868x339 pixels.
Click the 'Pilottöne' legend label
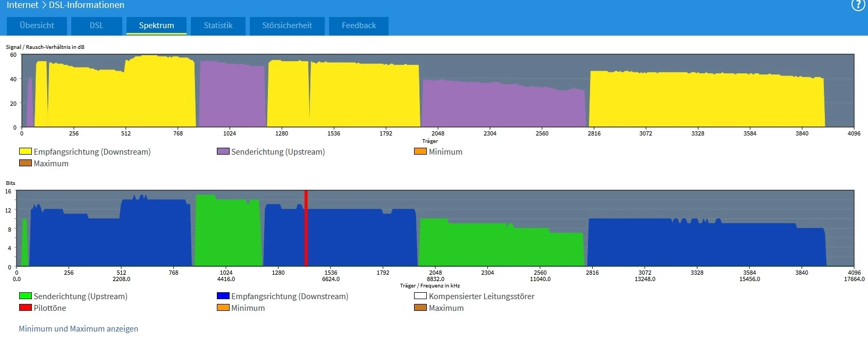tap(50, 308)
